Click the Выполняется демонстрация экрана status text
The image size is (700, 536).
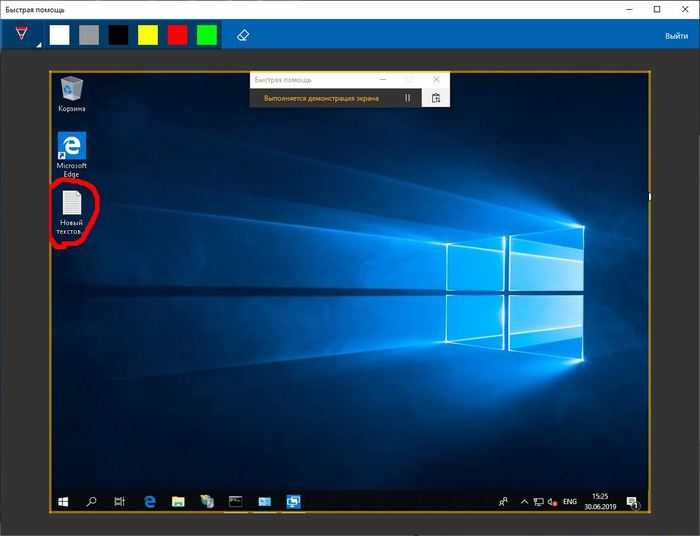(x=321, y=98)
